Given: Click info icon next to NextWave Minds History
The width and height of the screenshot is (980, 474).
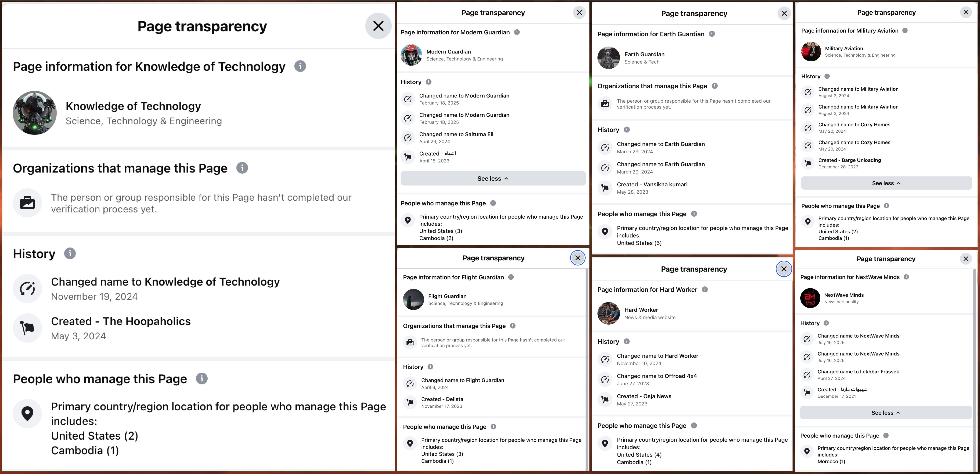Looking at the screenshot, I should tap(826, 323).
